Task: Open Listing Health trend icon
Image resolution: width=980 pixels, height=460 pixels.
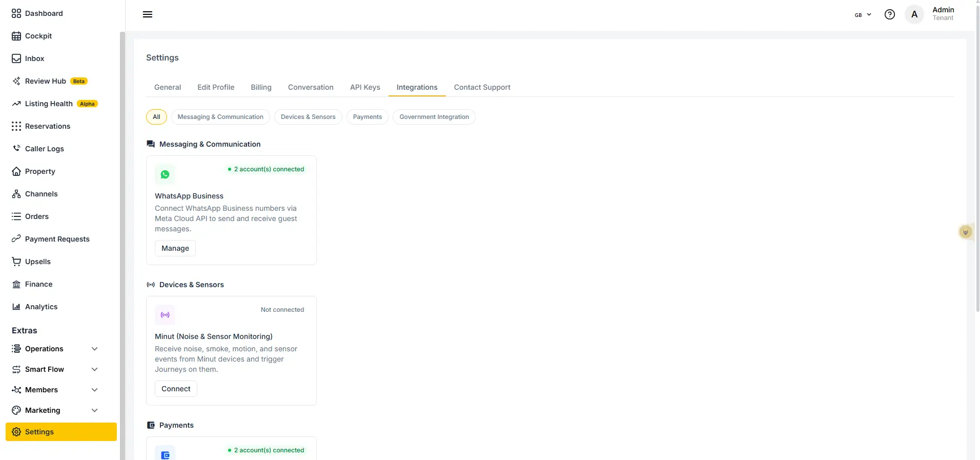Action: 16,104
